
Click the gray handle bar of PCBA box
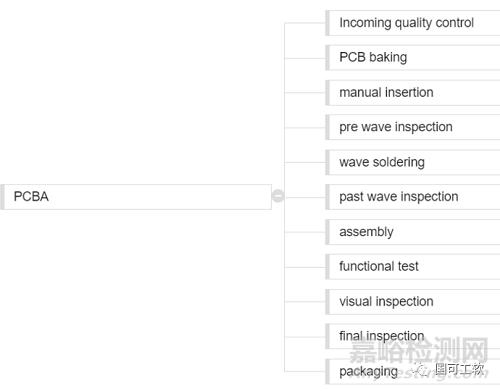(x=2, y=197)
